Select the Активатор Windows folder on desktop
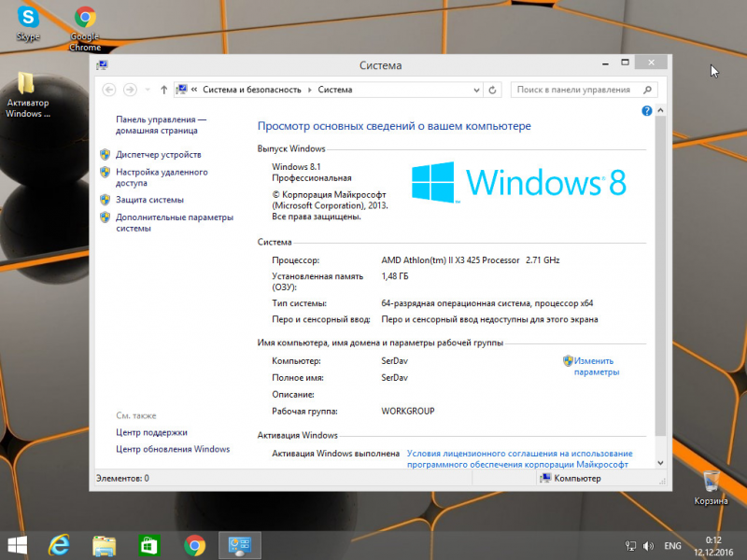Viewport: 747px width, 560px height. pyautogui.click(x=27, y=94)
